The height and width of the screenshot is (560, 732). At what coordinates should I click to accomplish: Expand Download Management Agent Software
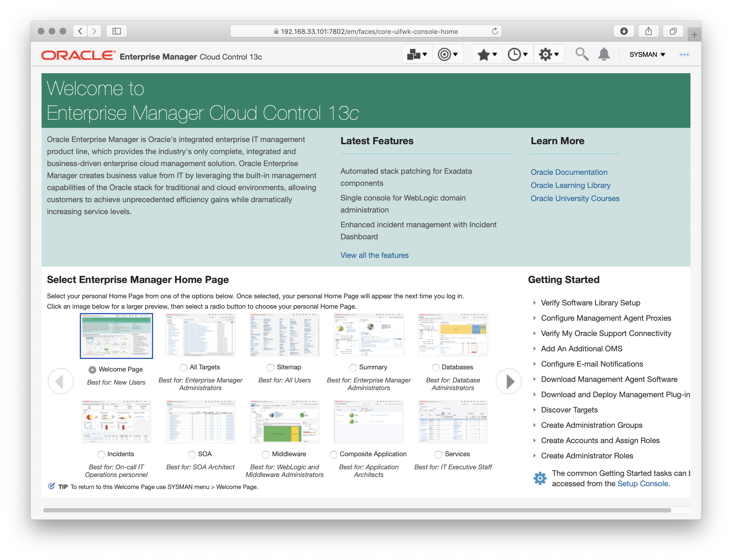(534, 379)
